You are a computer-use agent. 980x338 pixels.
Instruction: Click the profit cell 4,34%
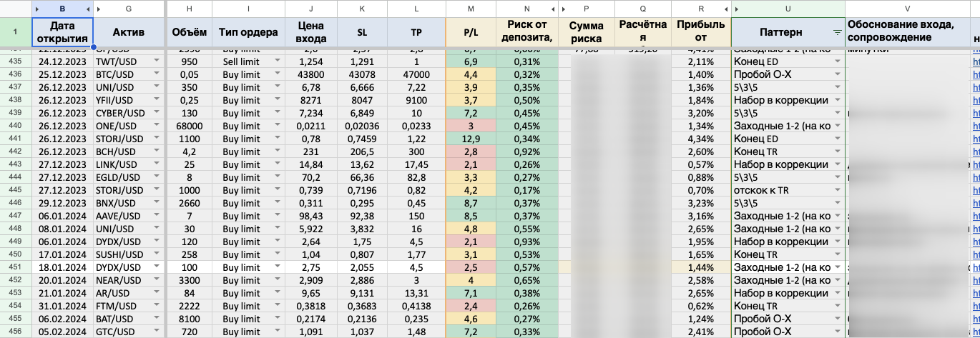(700, 139)
